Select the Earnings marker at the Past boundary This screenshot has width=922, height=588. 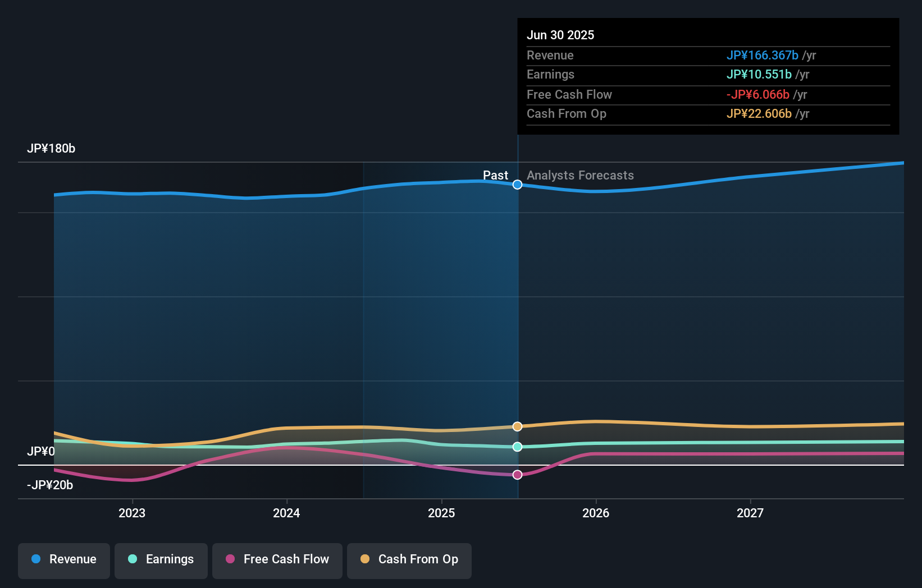(517, 447)
